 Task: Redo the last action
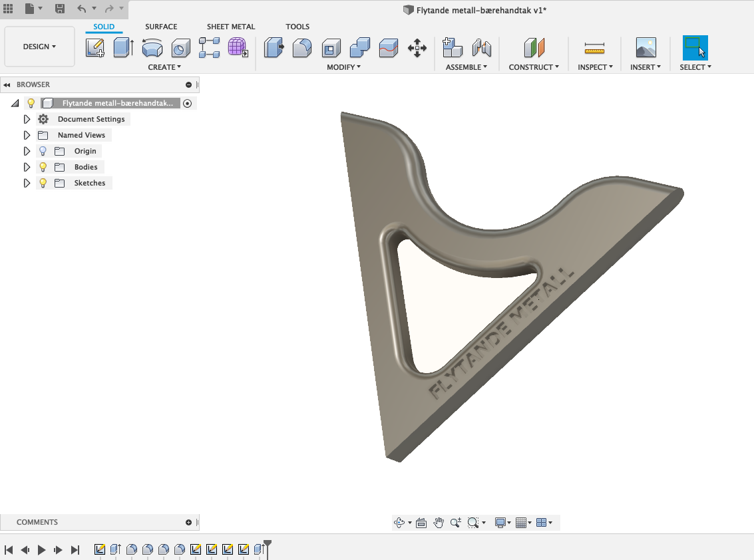tap(109, 8)
